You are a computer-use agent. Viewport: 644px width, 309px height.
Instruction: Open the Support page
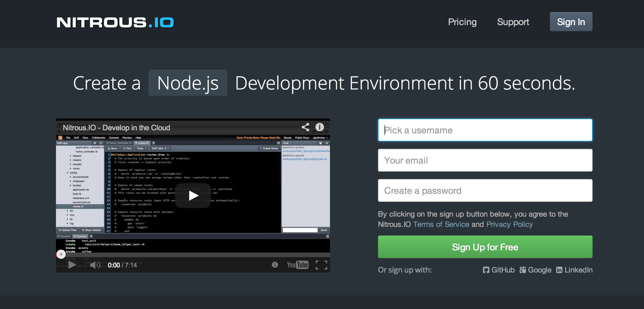513,22
